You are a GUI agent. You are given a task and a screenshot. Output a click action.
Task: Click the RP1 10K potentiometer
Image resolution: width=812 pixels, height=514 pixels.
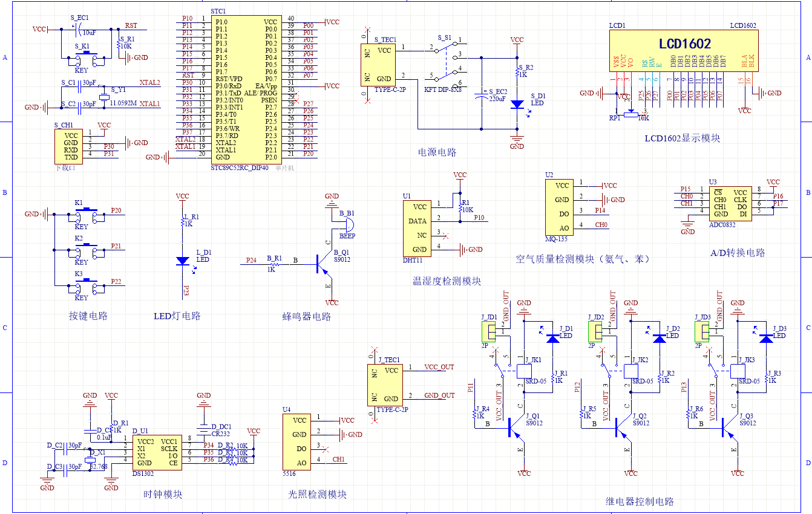[x=631, y=112]
